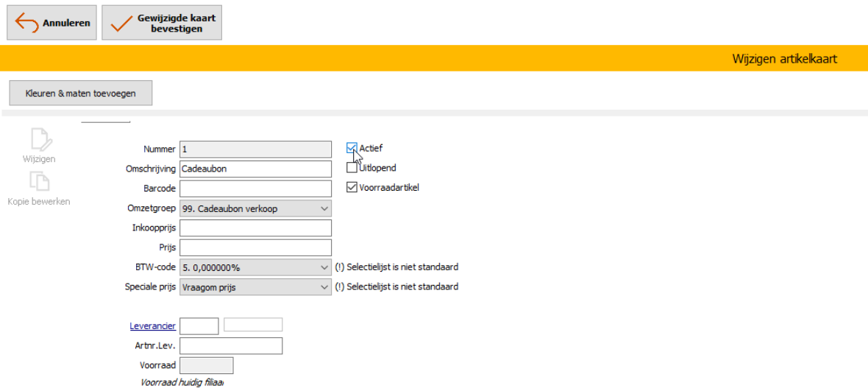Click the Wijzigen document icon

pyautogui.click(x=39, y=140)
